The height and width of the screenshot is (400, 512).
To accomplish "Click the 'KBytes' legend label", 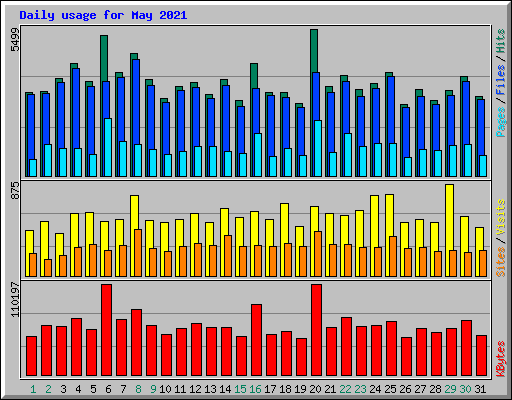I will coord(501,359).
